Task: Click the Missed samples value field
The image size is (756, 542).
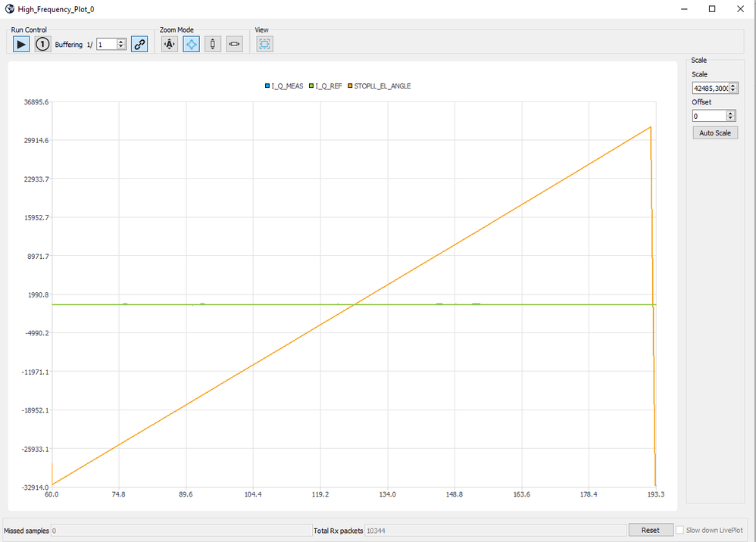Action: click(181, 531)
